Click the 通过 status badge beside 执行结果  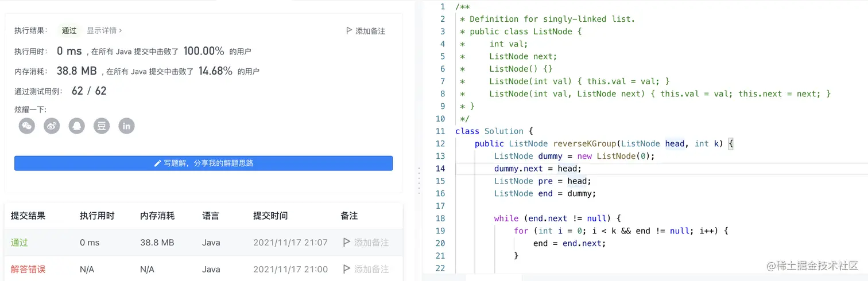pyautogui.click(x=69, y=30)
